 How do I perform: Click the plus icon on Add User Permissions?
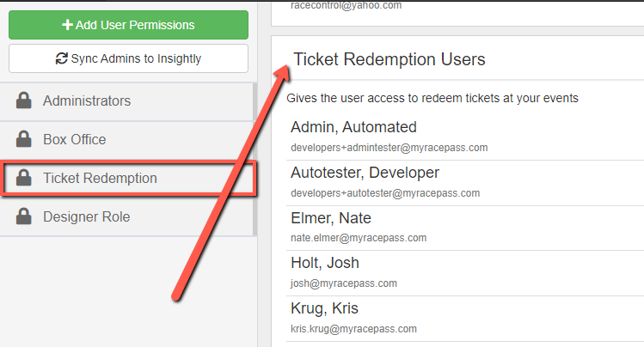(x=67, y=25)
